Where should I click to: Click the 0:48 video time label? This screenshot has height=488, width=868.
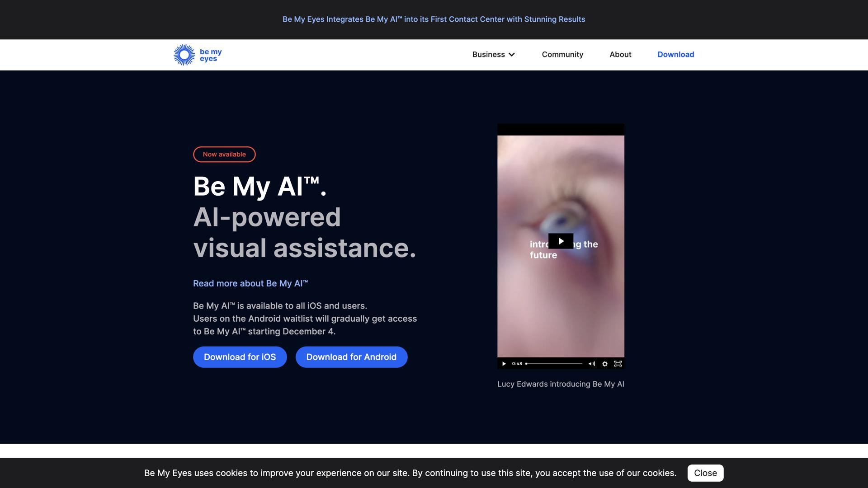(517, 364)
